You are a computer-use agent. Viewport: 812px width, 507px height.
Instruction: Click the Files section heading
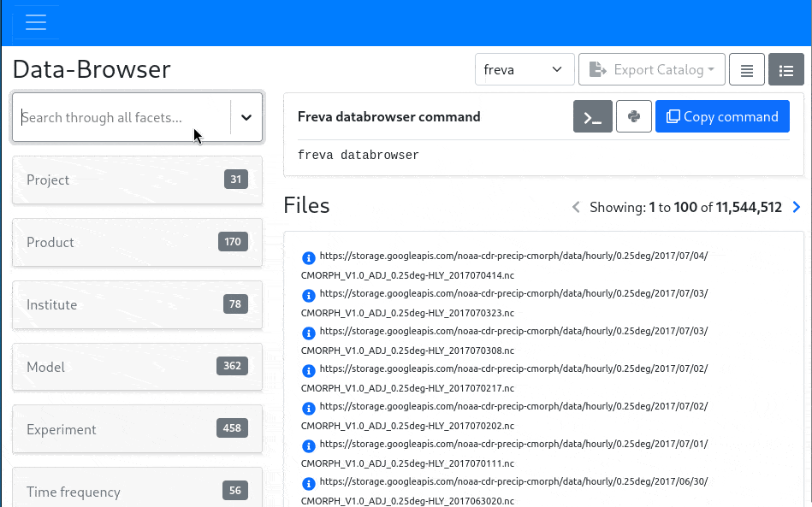306,205
